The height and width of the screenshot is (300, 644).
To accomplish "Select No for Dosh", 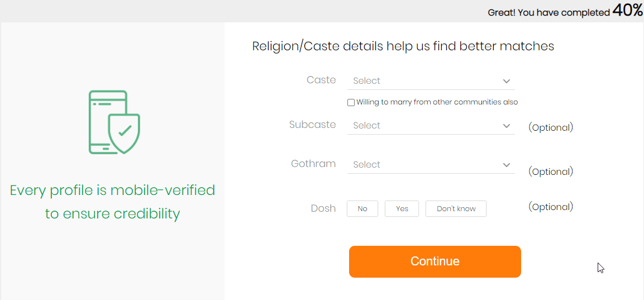I will pyautogui.click(x=362, y=209).
